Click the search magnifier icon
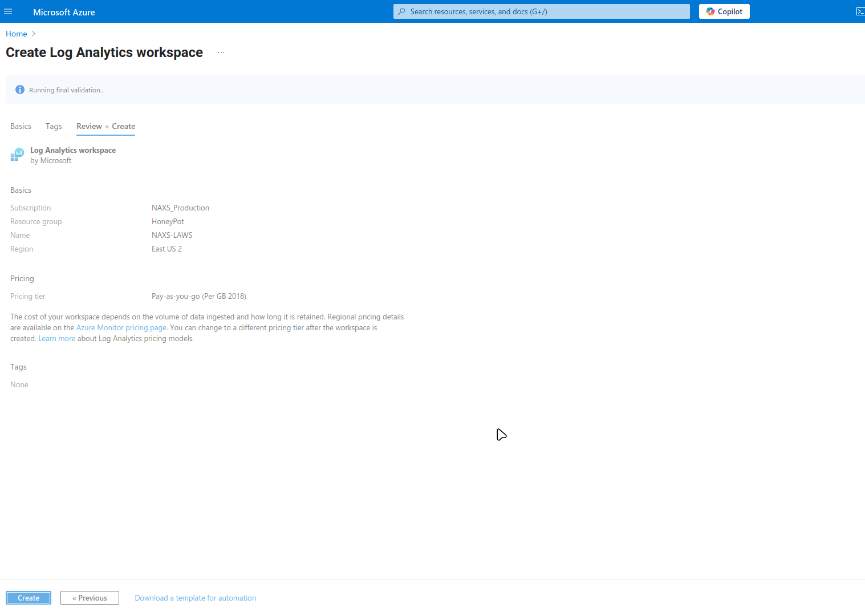The height and width of the screenshot is (616, 865). [402, 11]
